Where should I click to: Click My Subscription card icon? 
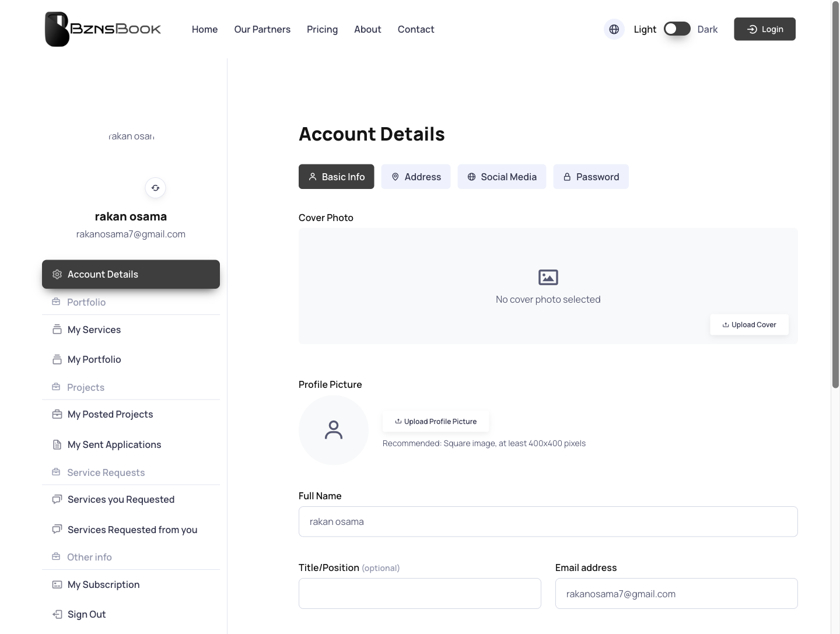(x=57, y=584)
